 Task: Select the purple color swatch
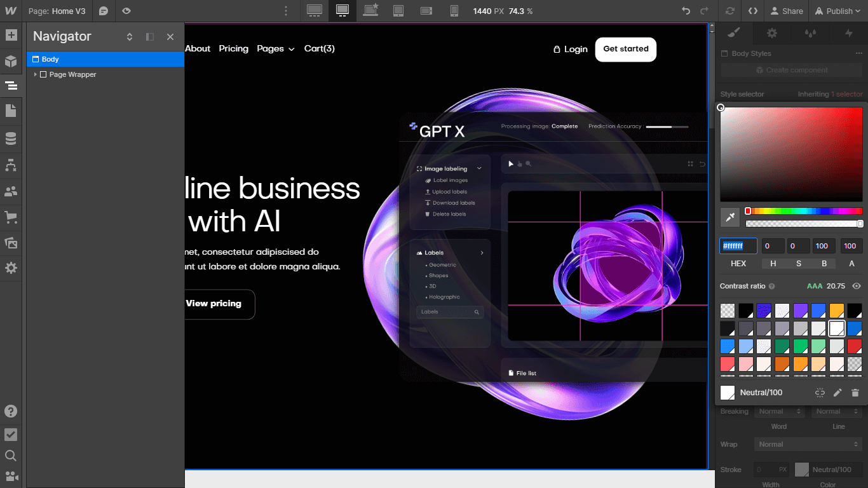801,310
